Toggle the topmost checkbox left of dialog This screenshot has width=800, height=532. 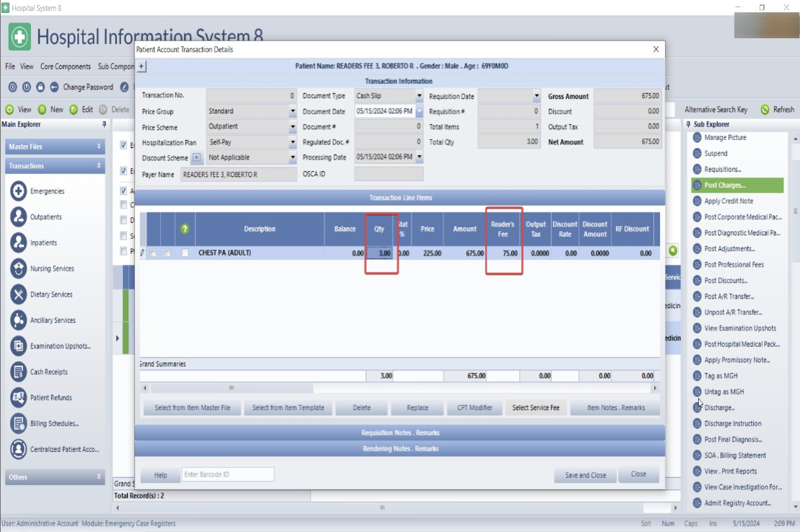[x=124, y=145]
